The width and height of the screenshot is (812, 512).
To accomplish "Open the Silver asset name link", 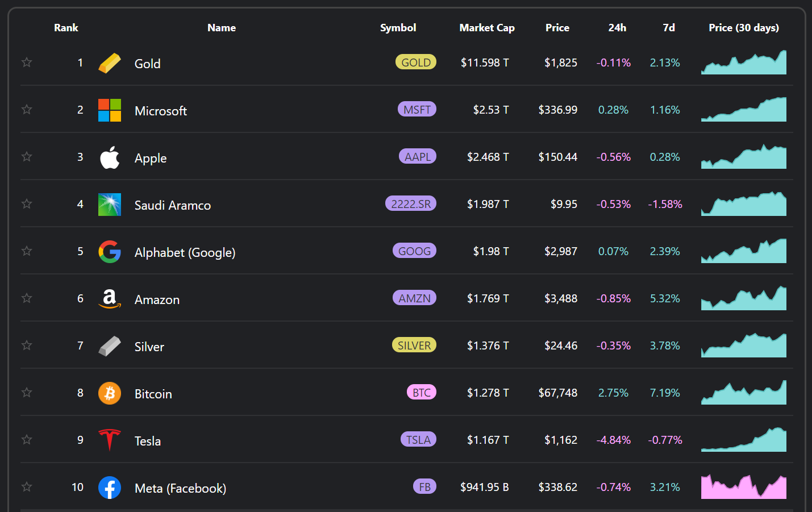I will tap(149, 347).
